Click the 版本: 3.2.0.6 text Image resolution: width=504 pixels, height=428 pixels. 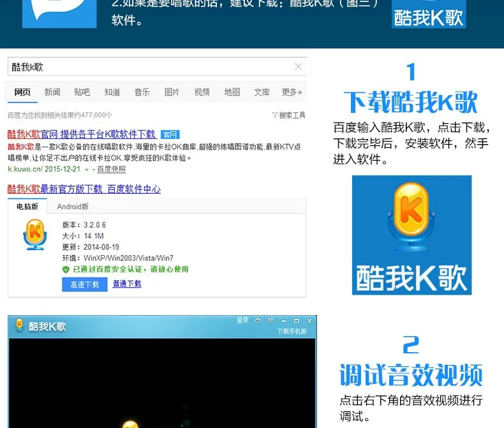[x=84, y=225]
